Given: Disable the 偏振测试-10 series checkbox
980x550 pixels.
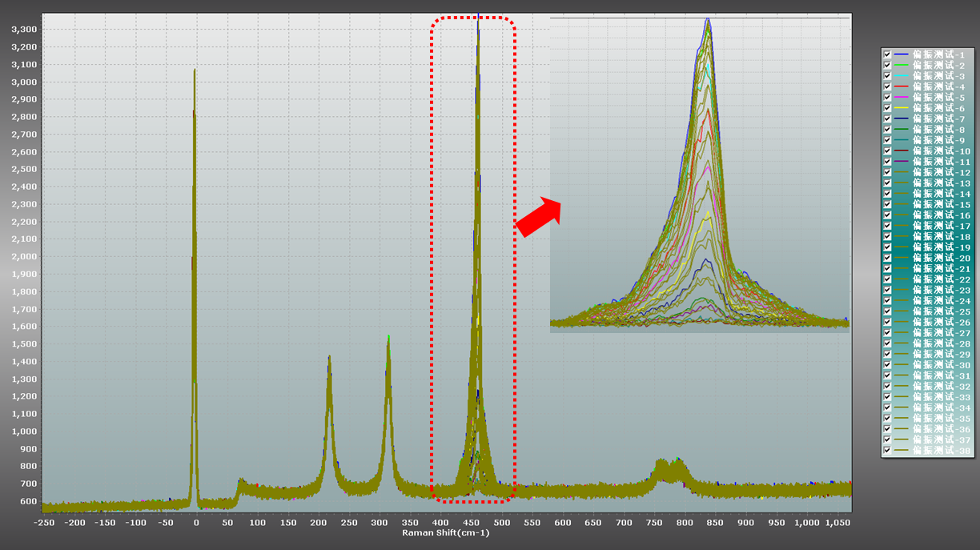Looking at the screenshot, I should click(887, 151).
